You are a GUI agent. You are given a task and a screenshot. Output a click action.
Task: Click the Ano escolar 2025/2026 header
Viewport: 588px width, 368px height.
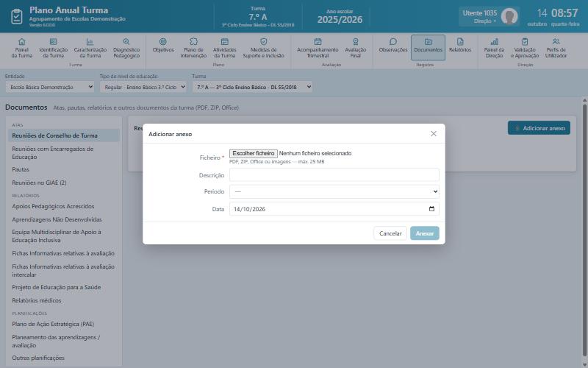[x=340, y=16]
